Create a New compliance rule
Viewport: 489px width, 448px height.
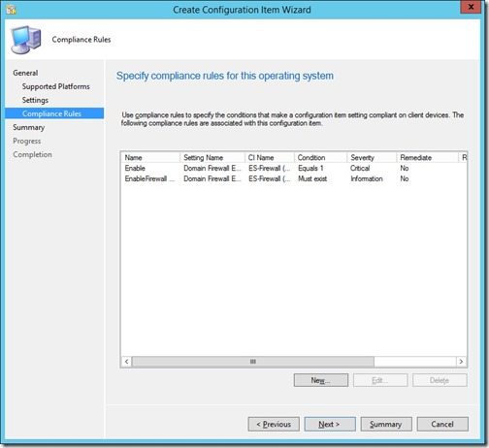point(321,380)
